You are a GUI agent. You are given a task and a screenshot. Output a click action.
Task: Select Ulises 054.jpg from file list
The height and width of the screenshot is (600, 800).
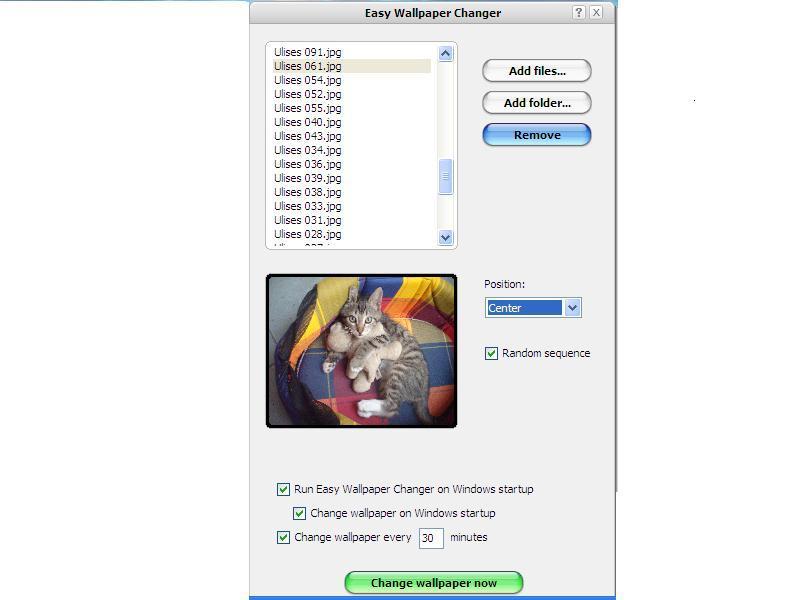(x=308, y=80)
